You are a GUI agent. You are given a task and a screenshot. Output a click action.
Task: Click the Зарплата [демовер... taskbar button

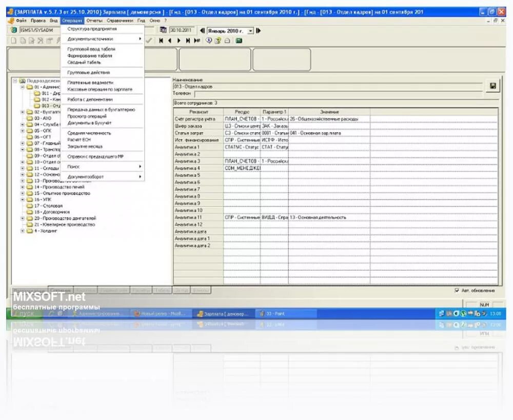tap(223, 314)
